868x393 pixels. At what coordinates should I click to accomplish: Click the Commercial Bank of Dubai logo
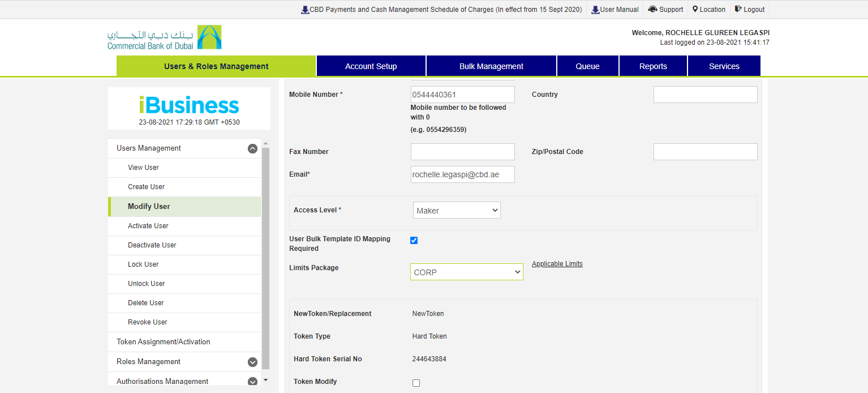pos(164,37)
